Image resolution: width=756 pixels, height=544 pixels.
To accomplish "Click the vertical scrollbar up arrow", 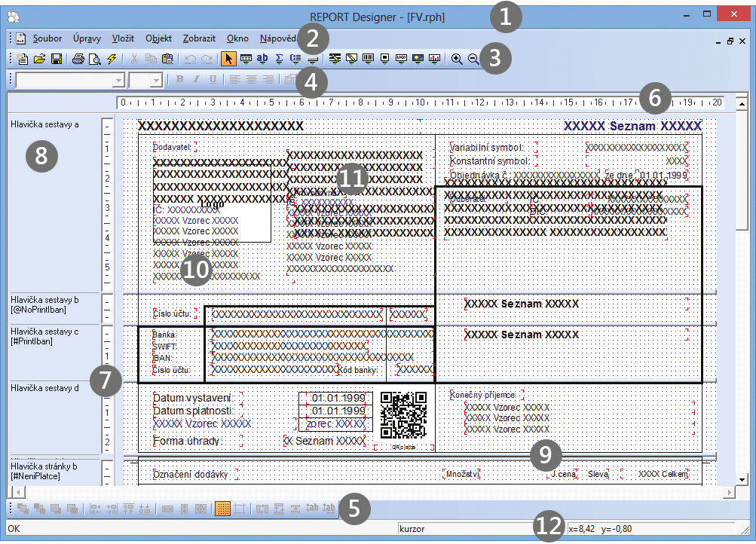I will coord(742,103).
